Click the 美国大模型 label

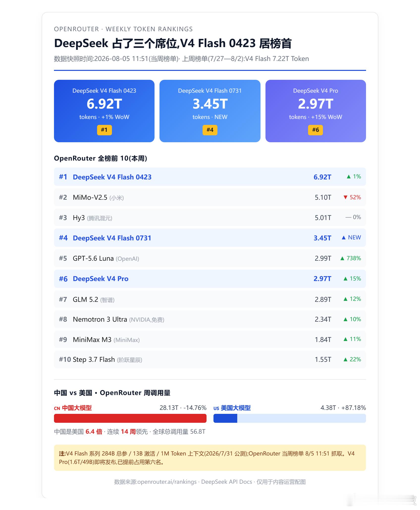pyautogui.click(x=236, y=408)
